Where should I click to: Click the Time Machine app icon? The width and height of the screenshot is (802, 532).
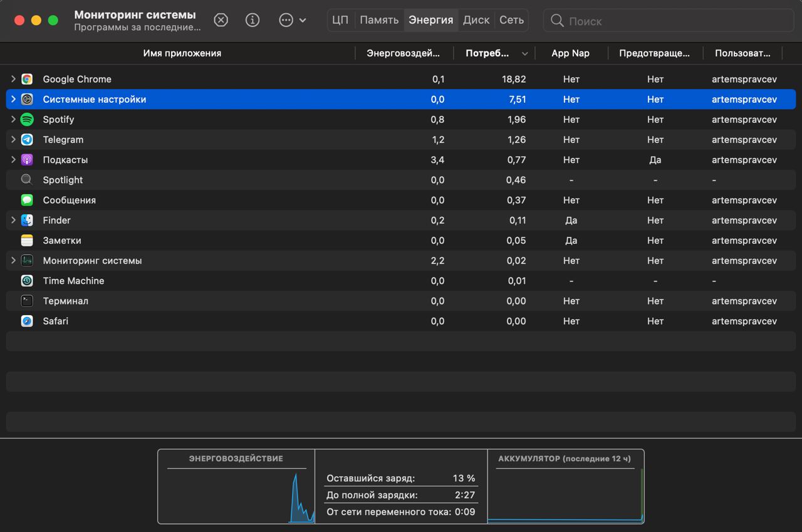click(x=27, y=281)
